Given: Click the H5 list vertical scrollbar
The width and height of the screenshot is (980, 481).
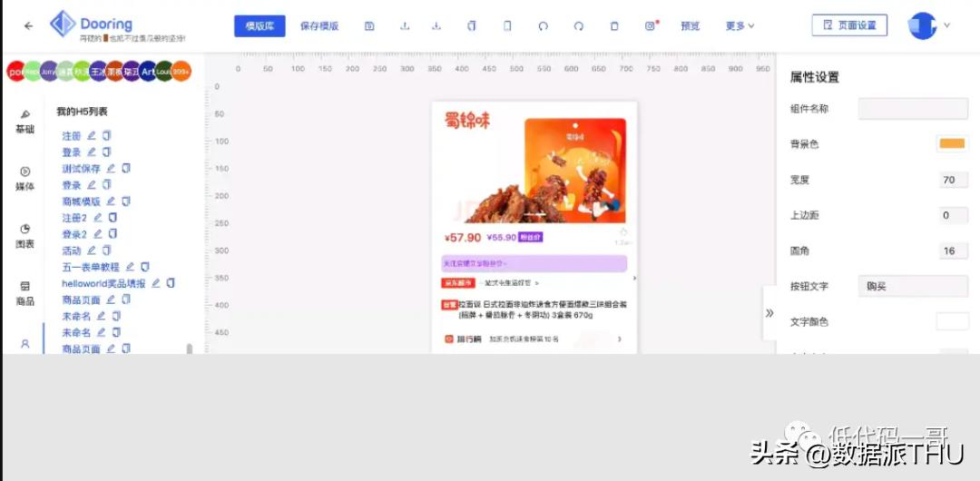Looking at the screenshot, I should click(x=190, y=348).
